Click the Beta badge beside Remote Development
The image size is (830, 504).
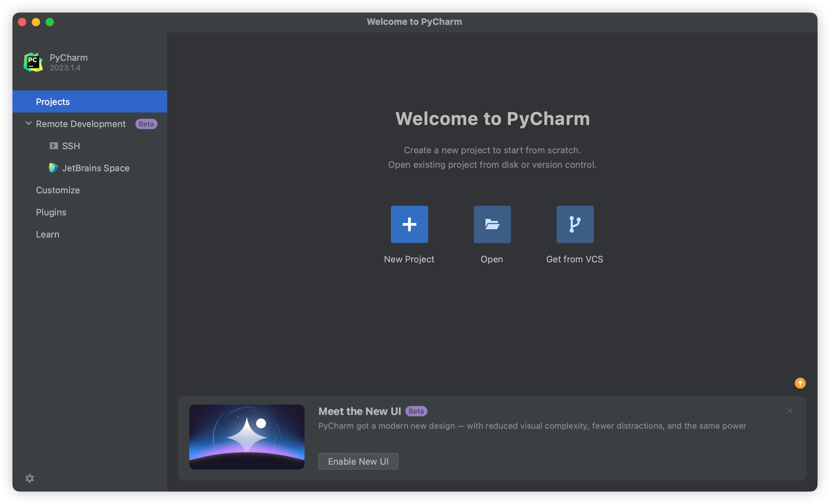tap(146, 124)
